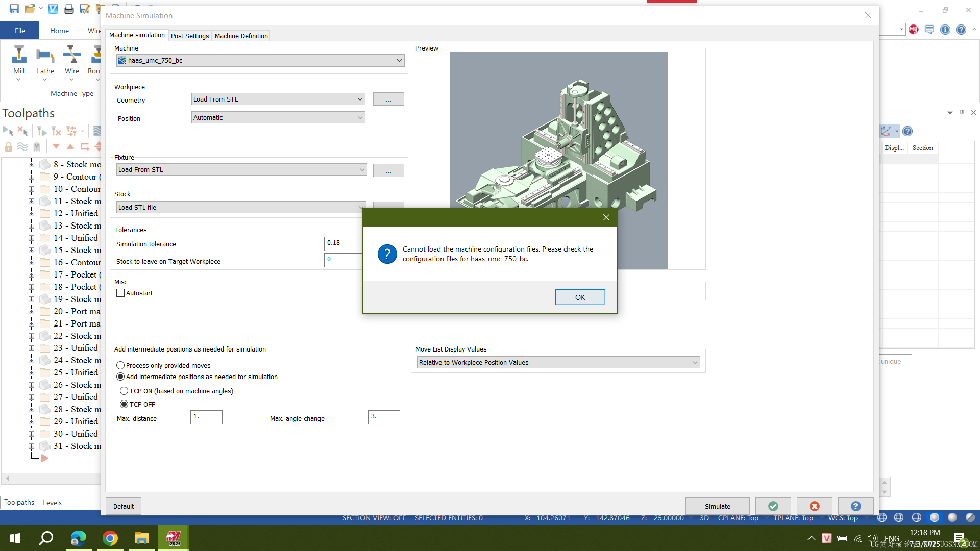
Task: Click the red X cancel icon
Action: coord(814,506)
